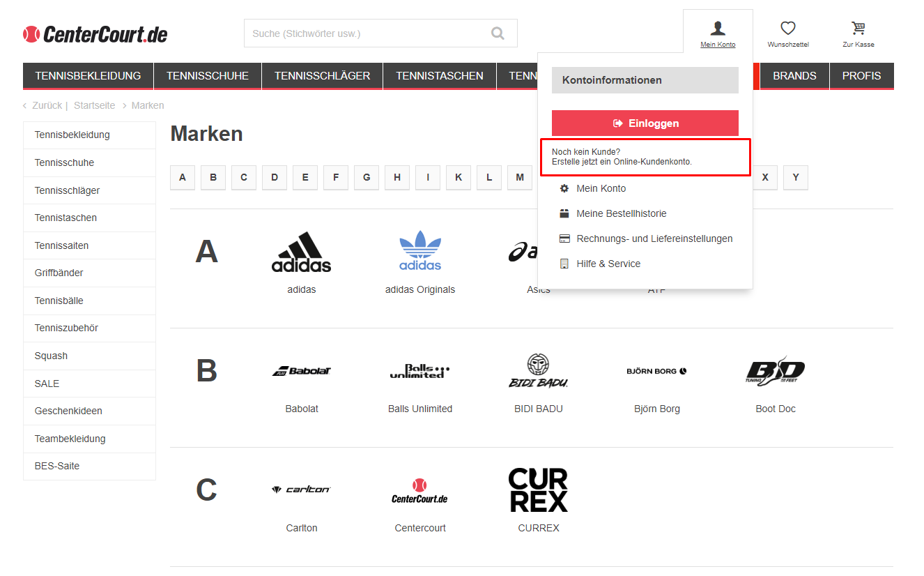The height and width of the screenshot is (576, 924).
Task: Click the CenterCourt.de logo in header
Action: (95, 34)
